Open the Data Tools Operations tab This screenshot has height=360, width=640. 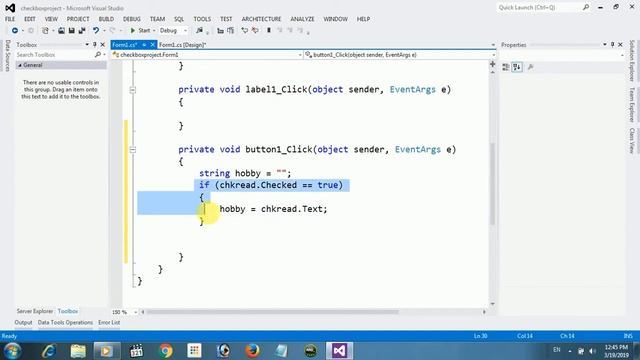(65, 322)
